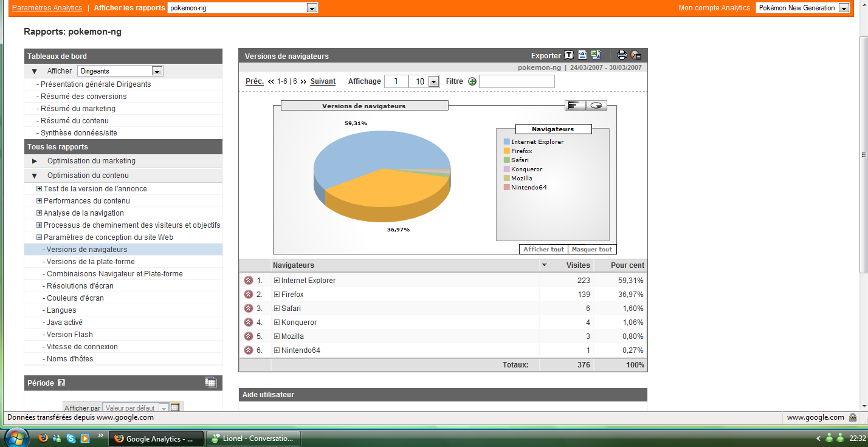Switch to Lionel Conversation taskbar window
The height and width of the screenshot is (447, 868).
[x=254, y=438]
